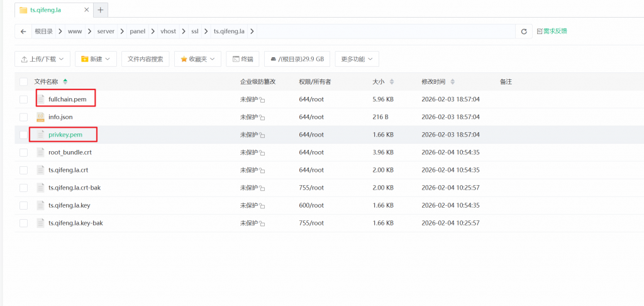Expand chevron after www in breadcrumb
The image size is (644, 306).
pos(89,31)
